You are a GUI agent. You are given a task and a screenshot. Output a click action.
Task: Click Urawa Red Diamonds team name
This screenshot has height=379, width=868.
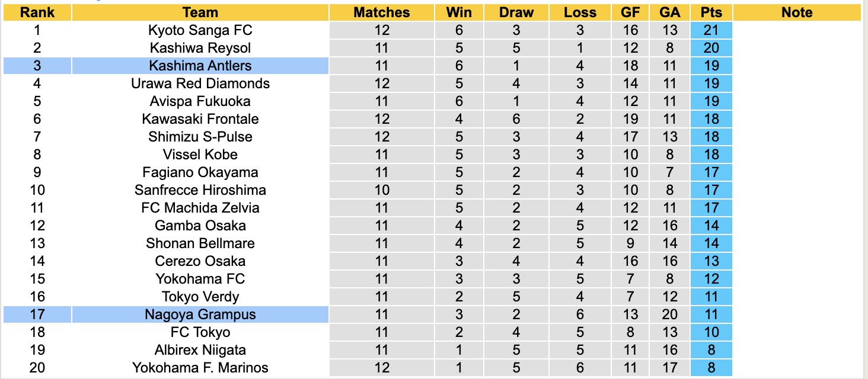(x=200, y=83)
